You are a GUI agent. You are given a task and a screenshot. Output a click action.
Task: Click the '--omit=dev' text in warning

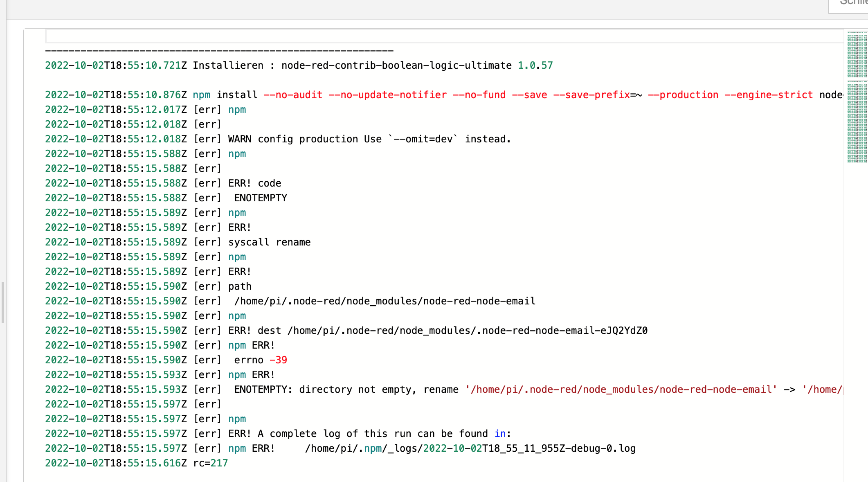423,139
